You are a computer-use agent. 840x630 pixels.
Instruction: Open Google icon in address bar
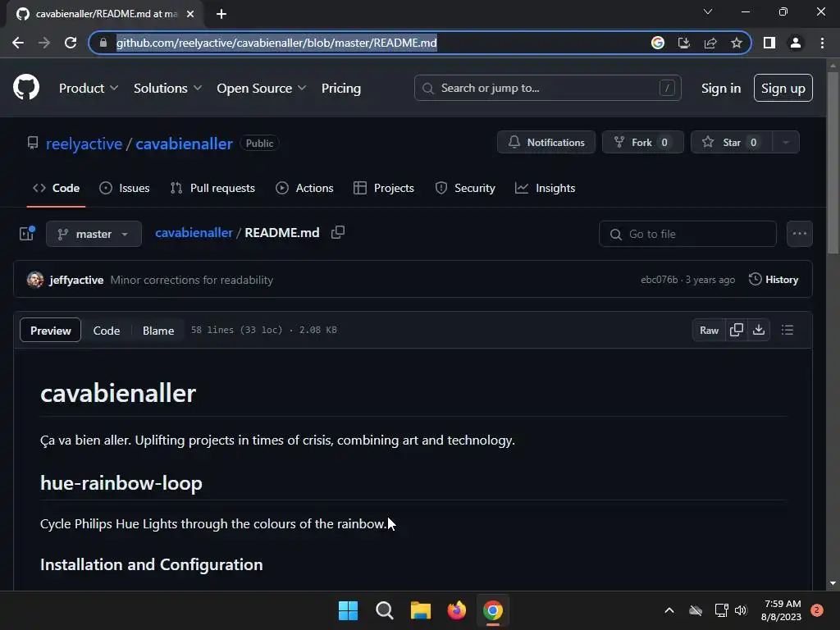pyautogui.click(x=658, y=43)
